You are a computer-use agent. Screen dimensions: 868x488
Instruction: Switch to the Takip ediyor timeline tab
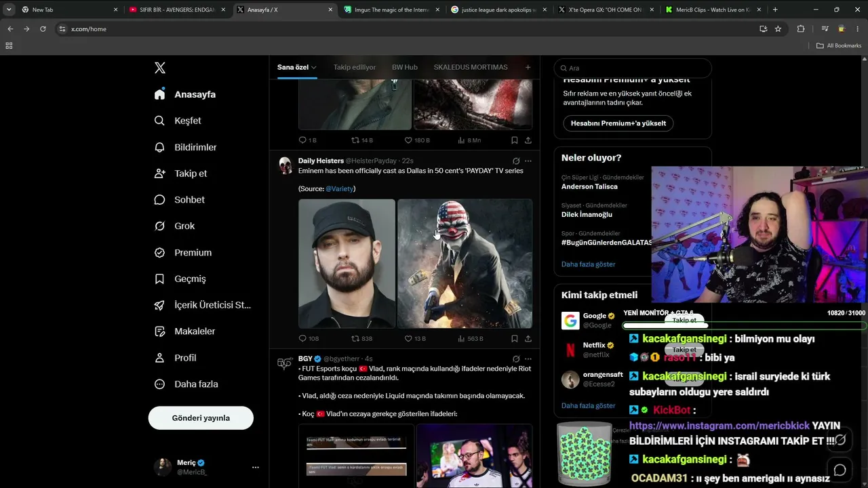(x=355, y=67)
